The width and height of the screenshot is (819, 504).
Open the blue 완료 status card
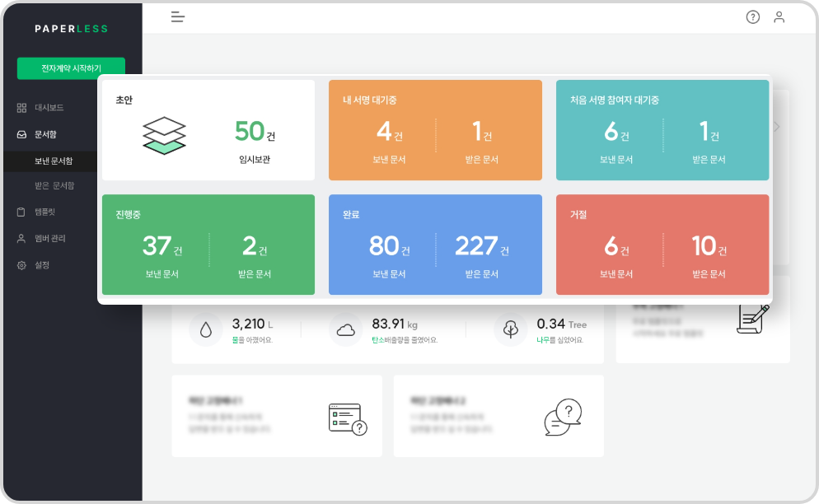pyautogui.click(x=435, y=245)
